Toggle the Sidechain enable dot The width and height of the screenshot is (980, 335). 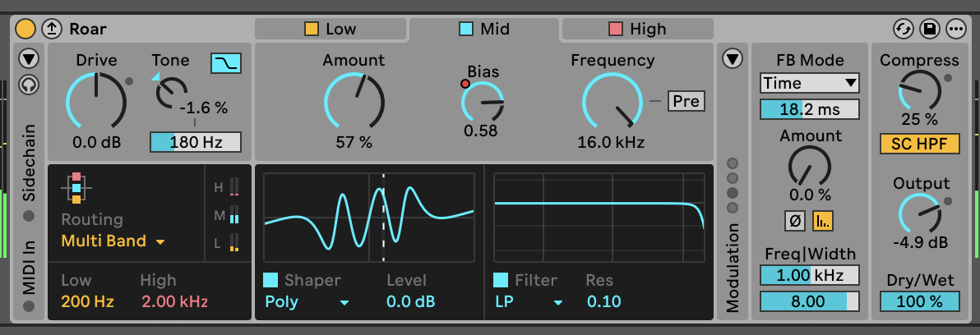[x=29, y=217]
